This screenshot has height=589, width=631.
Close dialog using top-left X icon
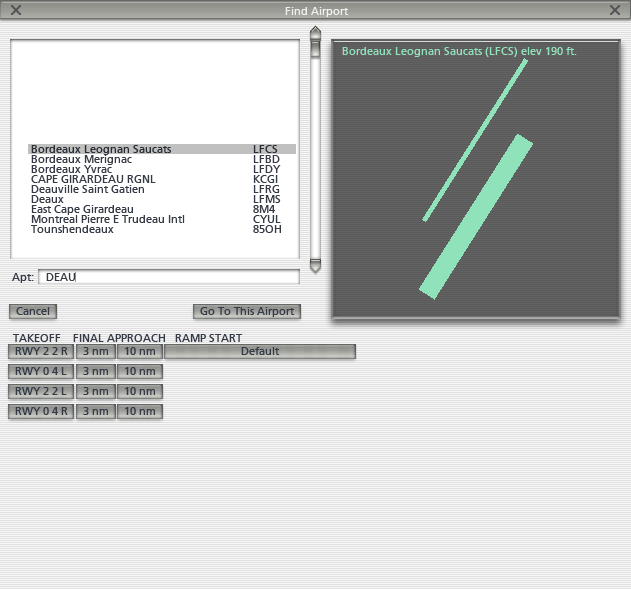(15, 10)
